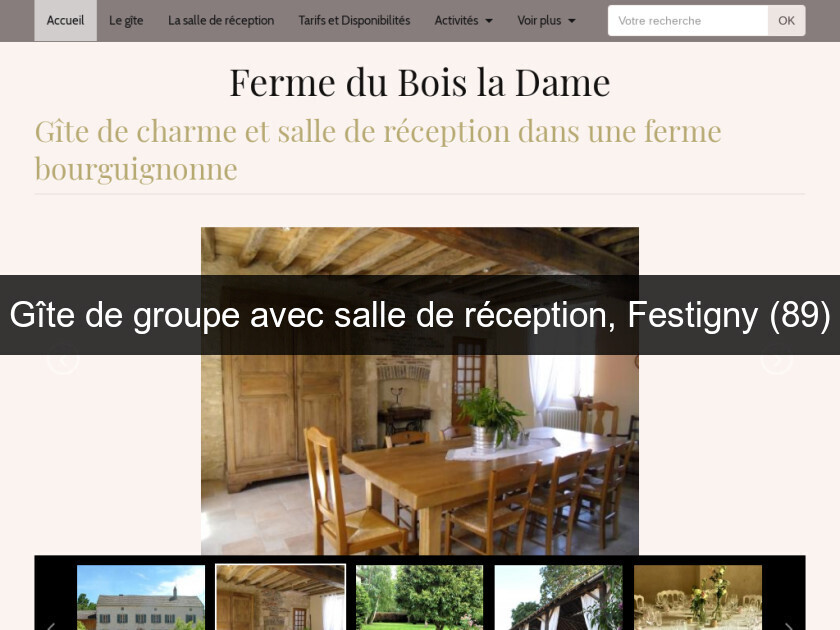The image size is (840, 630).
Task: Open Tarifs et Disponibilités page
Action: point(354,20)
